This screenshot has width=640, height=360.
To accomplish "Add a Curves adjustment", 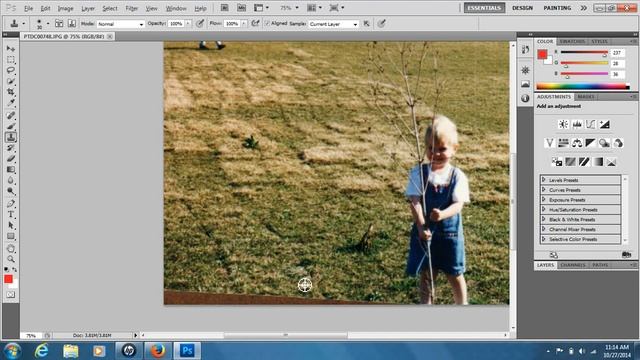I will [x=591, y=124].
